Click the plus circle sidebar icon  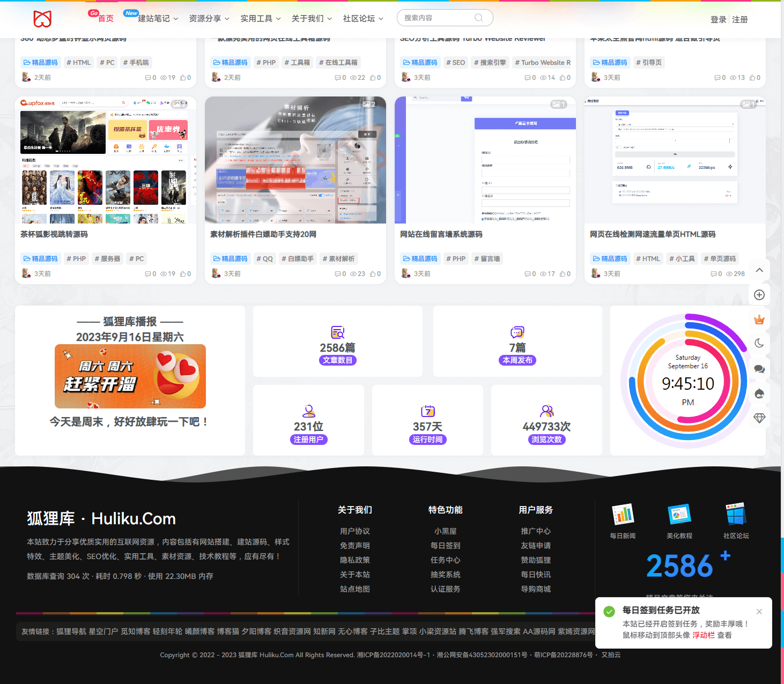point(759,295)
